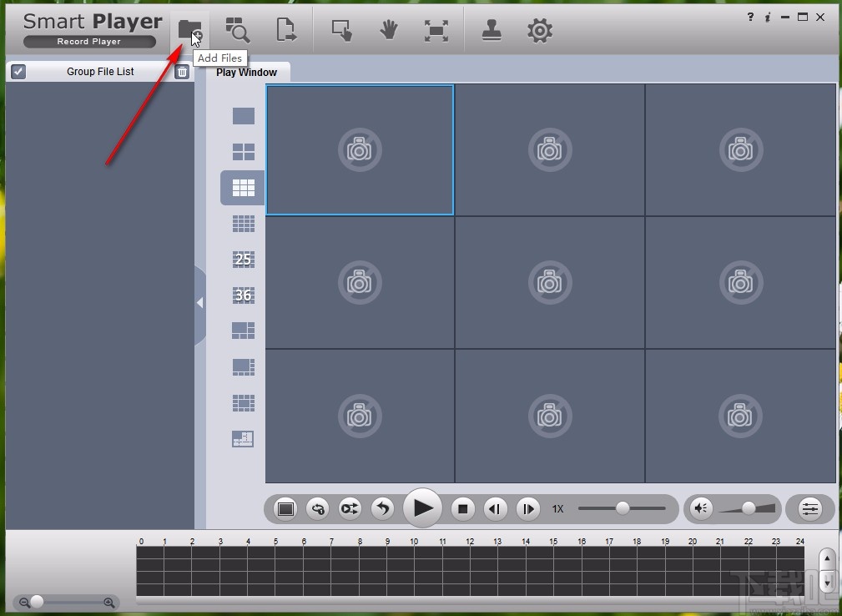Select the center play window
Screen dimensions: 842x616
pyautogui.click(x=550, y=282)
